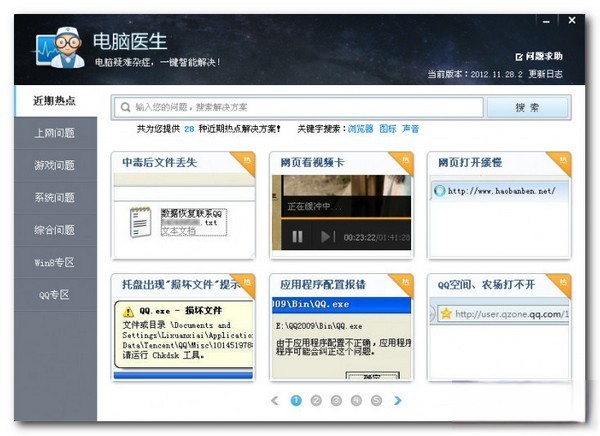Open the 托盘出现损坏文件提示 card

pyautogui.click(x=183, y=327)
